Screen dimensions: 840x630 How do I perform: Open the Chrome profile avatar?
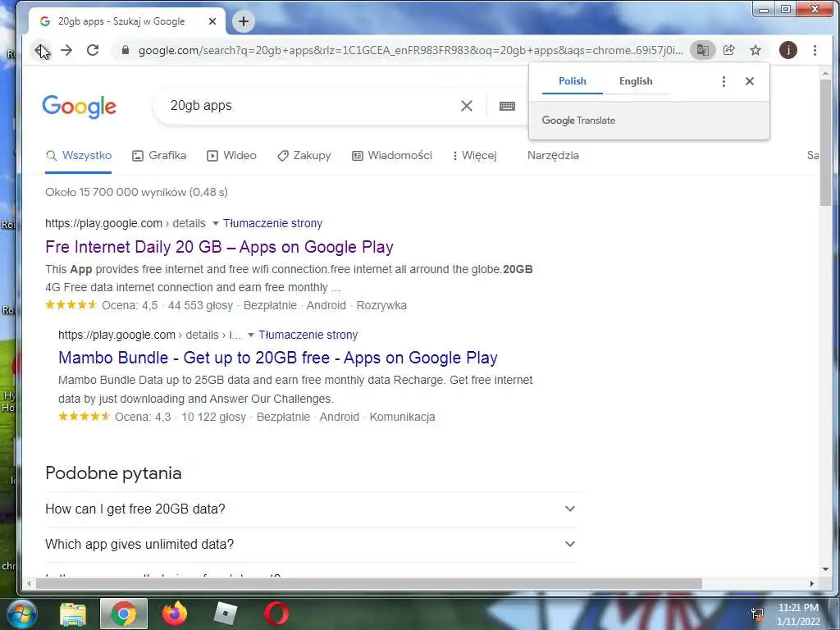click(x=787, y=50)
